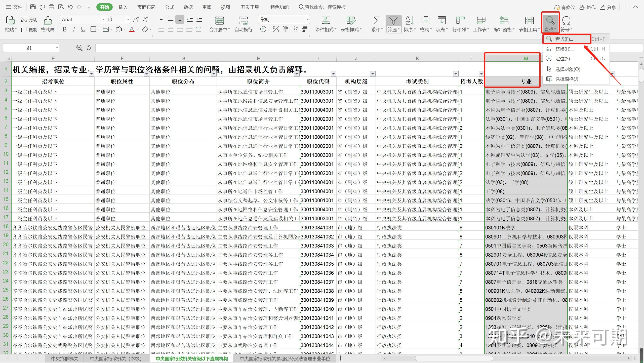Click the Sum (求和) icon

(377, 20)
